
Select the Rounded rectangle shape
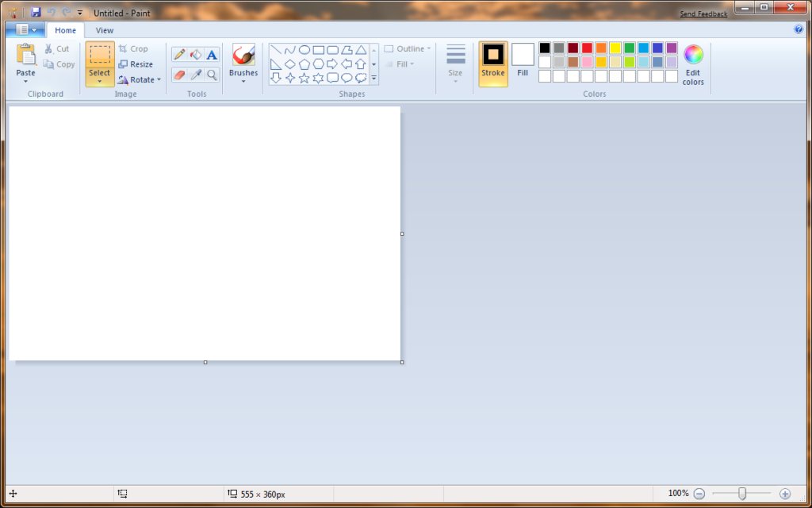point(332,50)
